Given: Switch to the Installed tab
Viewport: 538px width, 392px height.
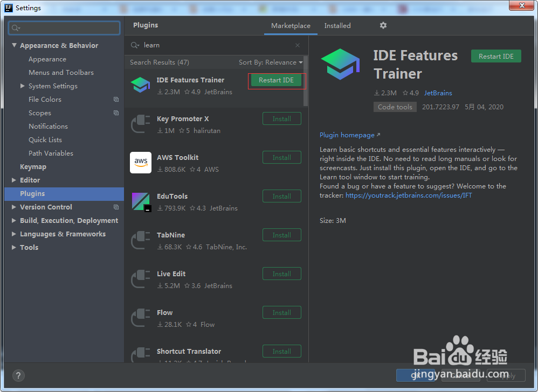Looking at the screenshot, I should click(x=337, y=26).
